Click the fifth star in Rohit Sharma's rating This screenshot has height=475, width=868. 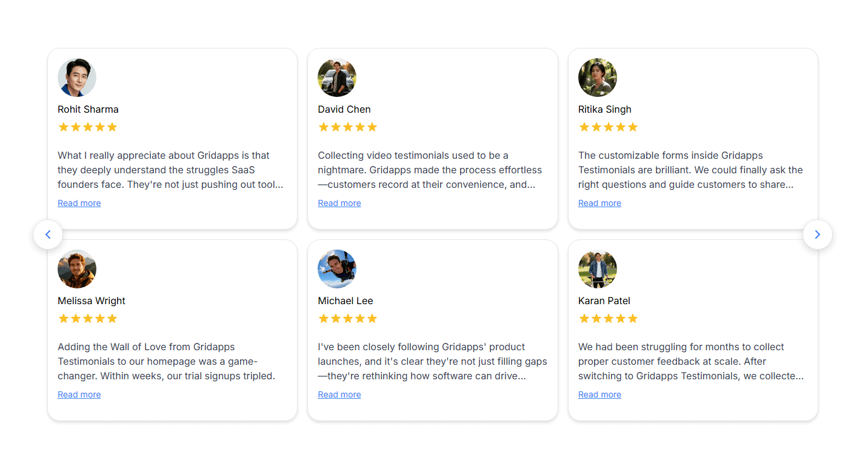click(112, 127)
